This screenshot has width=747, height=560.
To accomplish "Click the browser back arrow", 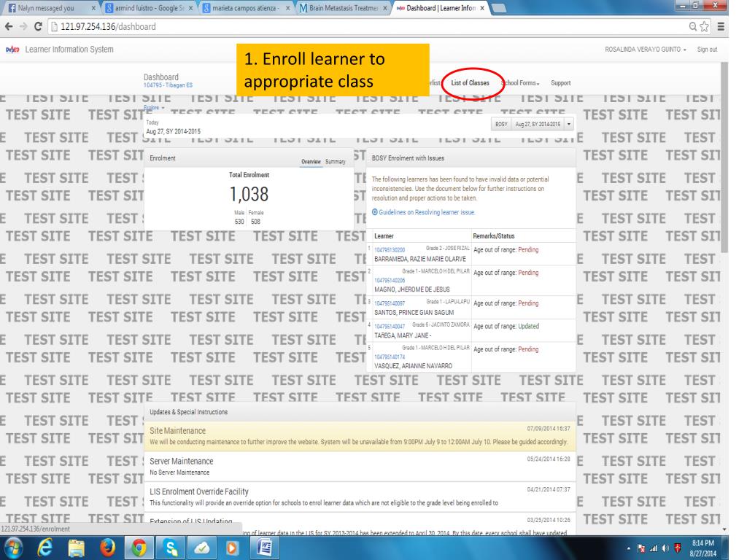I will [x=9, y=27].
